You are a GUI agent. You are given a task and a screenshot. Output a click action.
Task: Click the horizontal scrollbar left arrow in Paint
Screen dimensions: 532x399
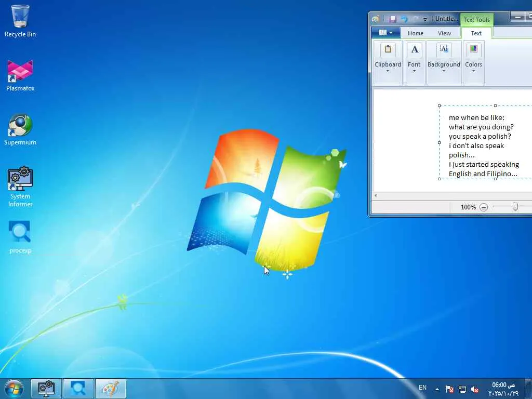point(376,195)
